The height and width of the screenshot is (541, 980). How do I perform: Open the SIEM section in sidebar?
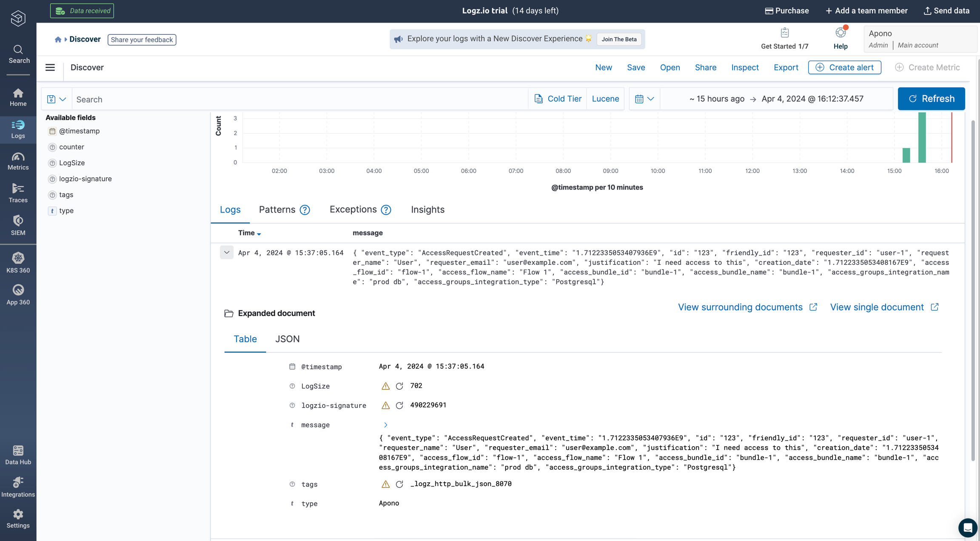pos(18,225)
